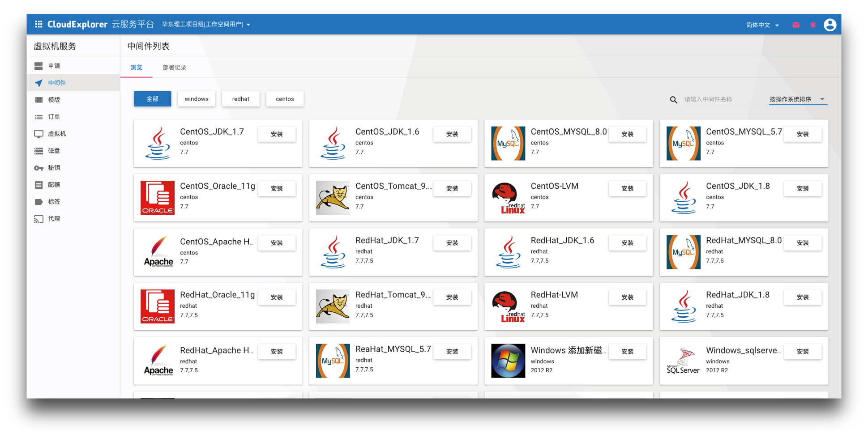Click the Windows 添加新磁 Windows logo
The height and width of the screenshot is (438, 868).
(x=508, y=361)
